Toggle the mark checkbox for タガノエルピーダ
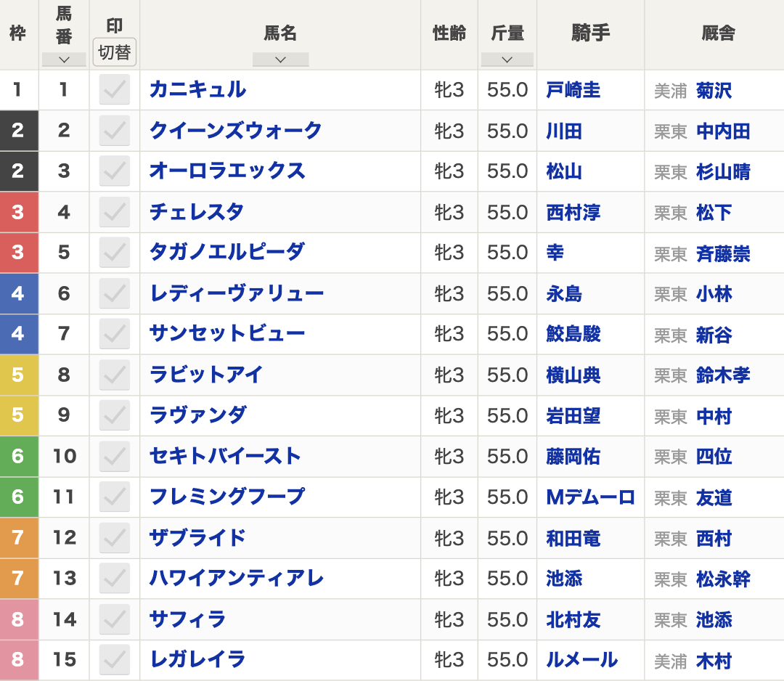 coord(115,253)
